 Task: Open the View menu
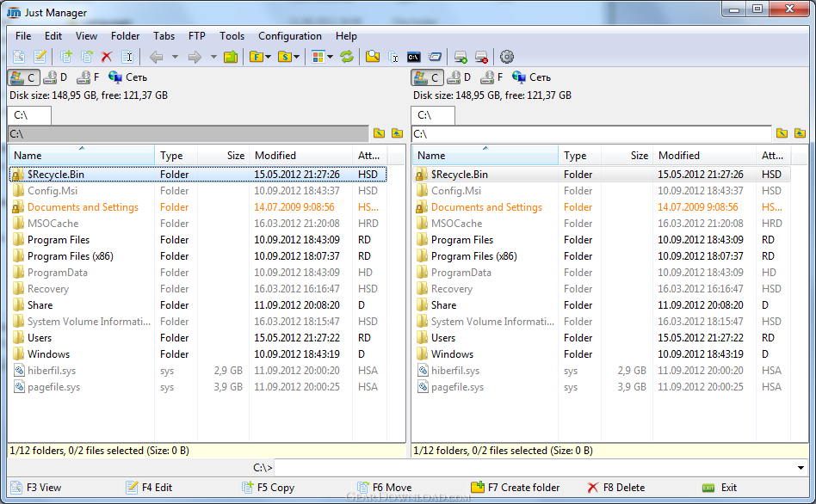[x=86, y=36]
